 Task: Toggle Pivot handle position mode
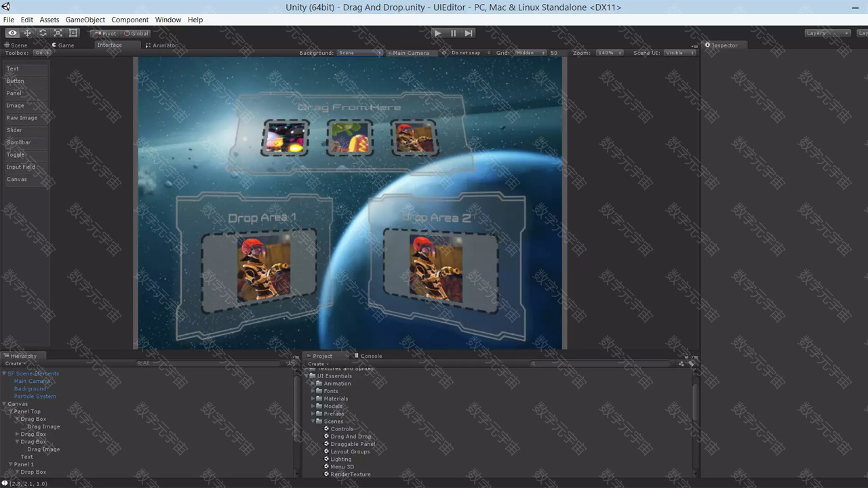coord(105,33)
